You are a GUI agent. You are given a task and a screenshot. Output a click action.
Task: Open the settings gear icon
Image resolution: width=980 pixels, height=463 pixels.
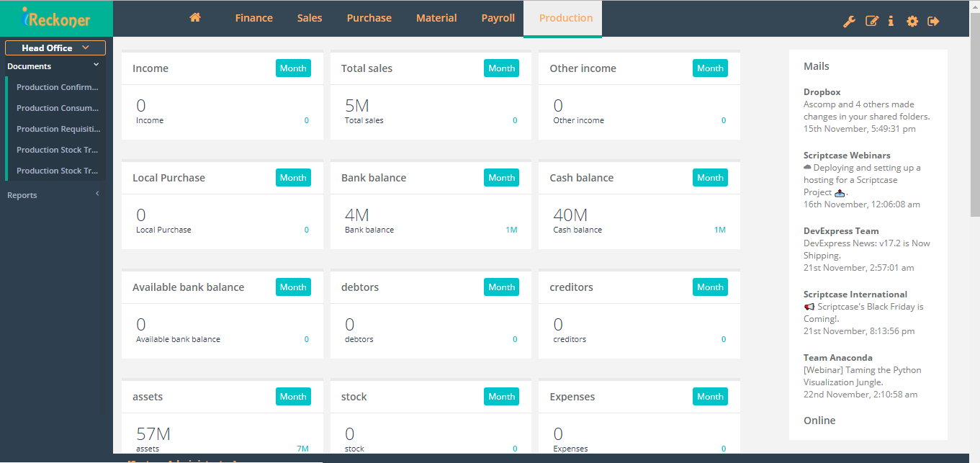click(x=912, y=21)
